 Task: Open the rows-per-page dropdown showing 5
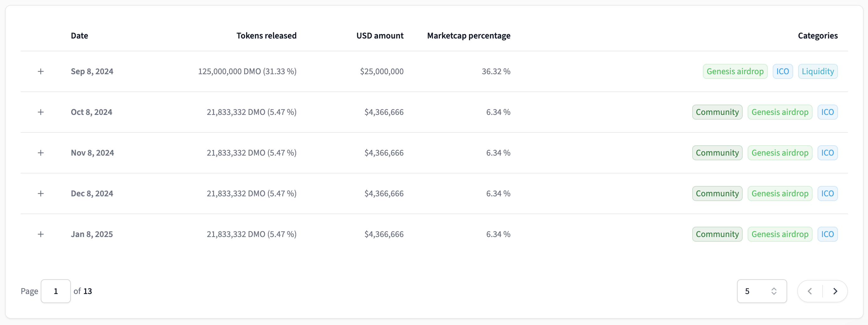[761, 291]
